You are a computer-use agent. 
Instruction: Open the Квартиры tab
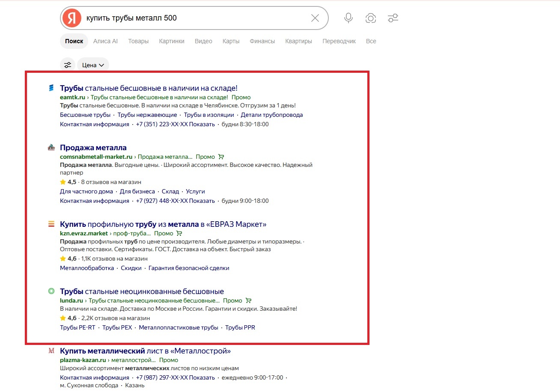(299, 41)
